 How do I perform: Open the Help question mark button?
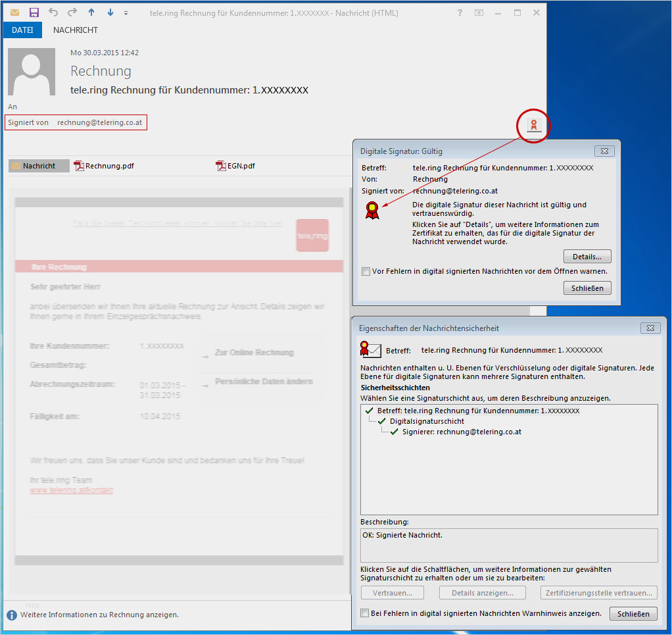460,13
